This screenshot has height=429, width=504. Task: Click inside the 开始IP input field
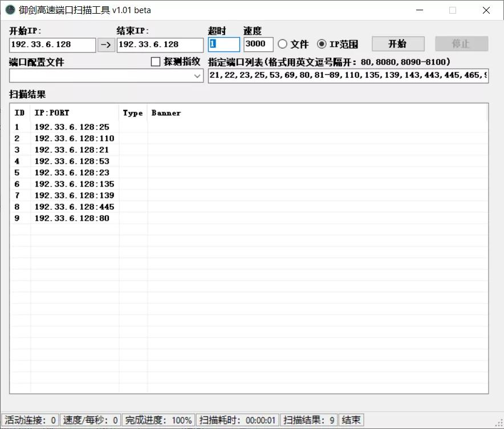pyautogui.click(x=51, y=44)
